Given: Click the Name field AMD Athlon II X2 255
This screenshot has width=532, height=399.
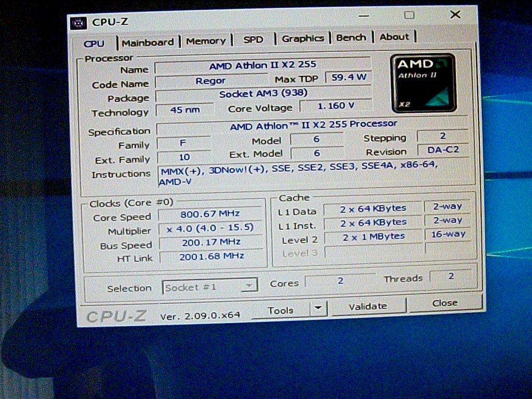Looking at the screenshot, I should [x=263, y=65].
